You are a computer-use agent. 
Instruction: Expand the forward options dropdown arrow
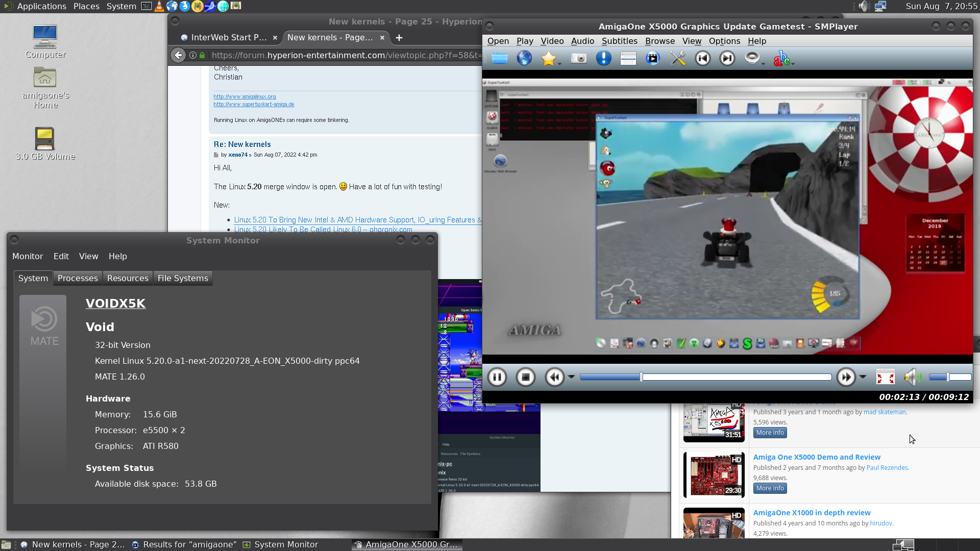(x=863, y=377)
